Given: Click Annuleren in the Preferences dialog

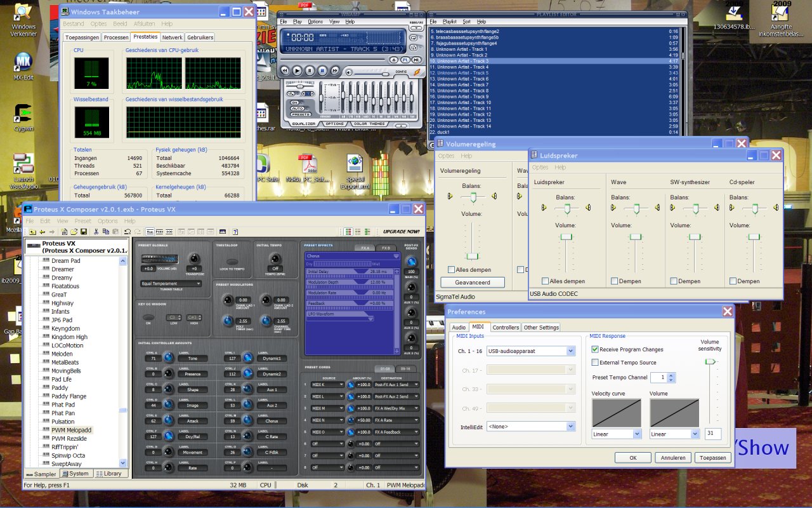Looking at the screenshot, I should point(672,457).
